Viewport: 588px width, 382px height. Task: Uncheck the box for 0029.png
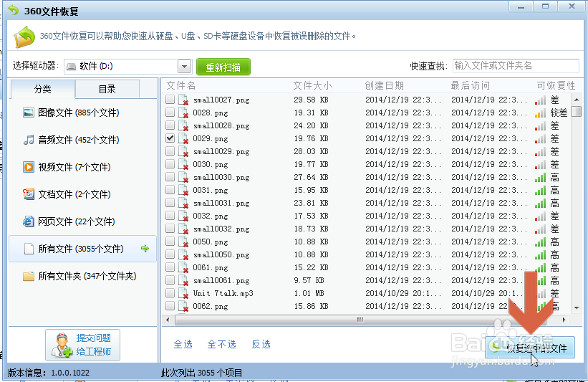[x=170, y=138]
